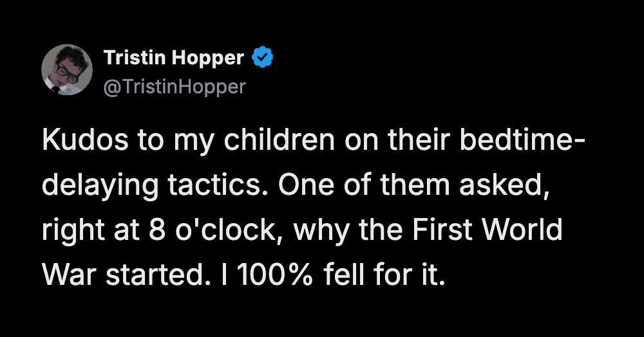Screen dimensions: 644x337
Task: Open Tristin Hopper's profile picture
Action: click(x=67, y=70)
